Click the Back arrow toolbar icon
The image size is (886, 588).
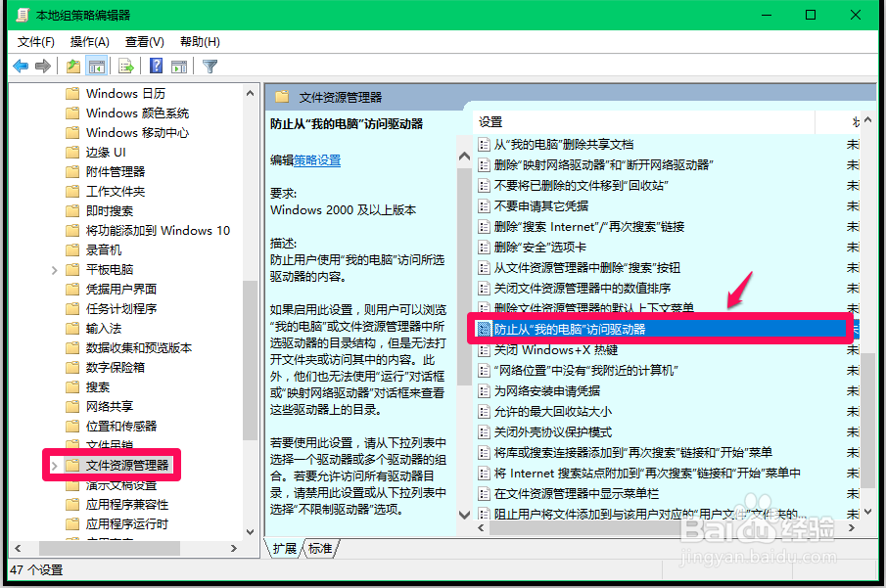click(21, 67)
